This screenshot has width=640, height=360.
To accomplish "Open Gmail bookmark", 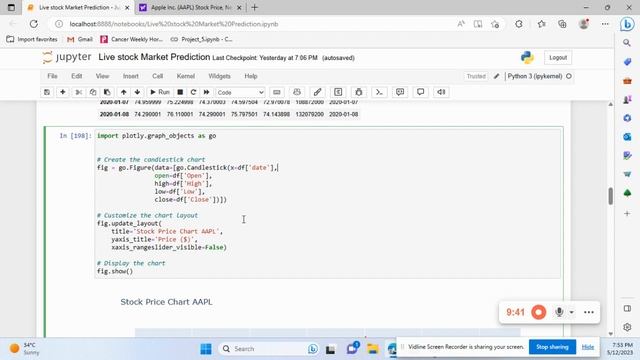I will (x=80, y=39).
